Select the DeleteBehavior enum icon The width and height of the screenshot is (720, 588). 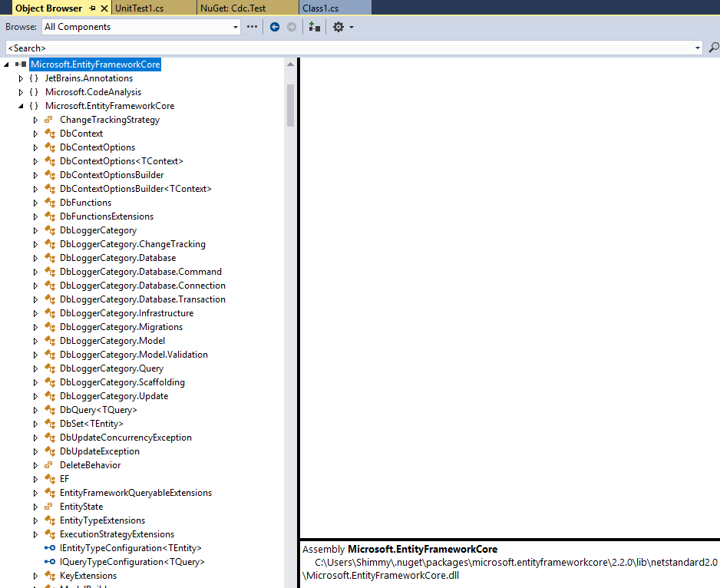tap(48, 464)
